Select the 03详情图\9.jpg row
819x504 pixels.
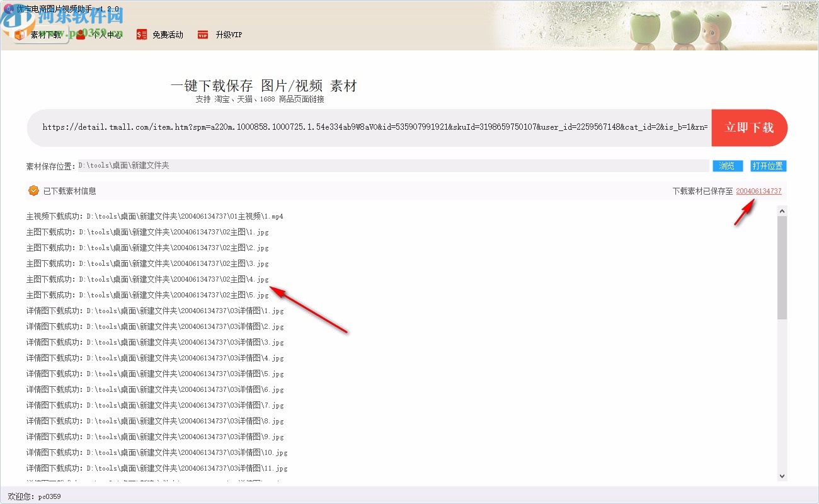155,437
